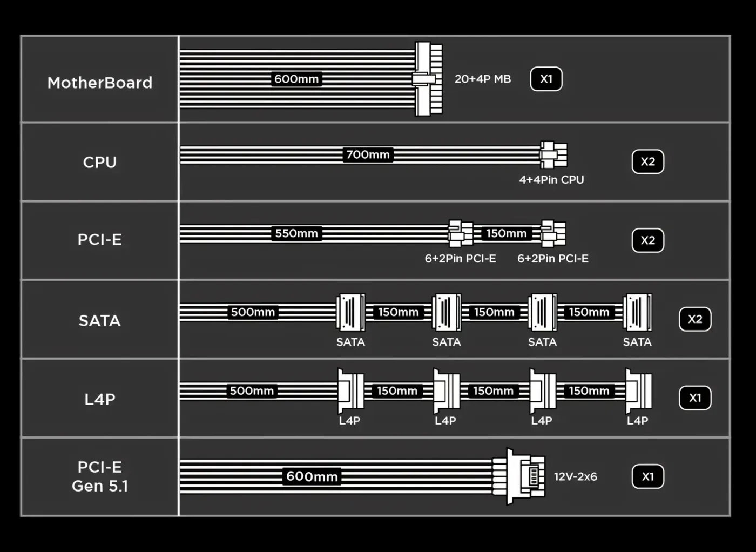This screenshot has width=756, height=552.
Task: Select the X2 badge in the CPU row
Action: click(x=648, y=161)
